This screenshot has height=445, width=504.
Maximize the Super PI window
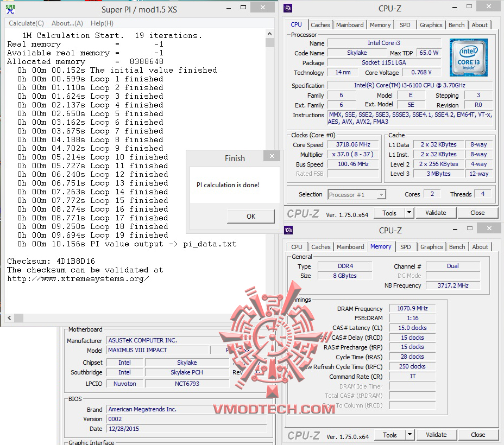[x=243, y=8]
